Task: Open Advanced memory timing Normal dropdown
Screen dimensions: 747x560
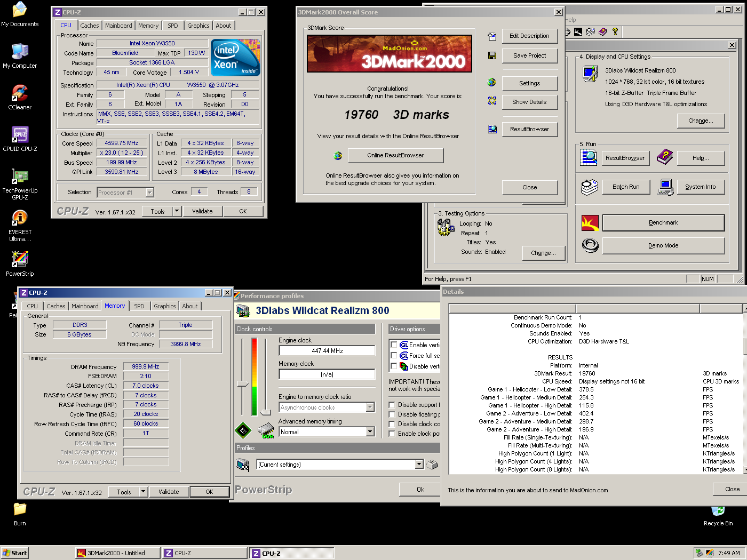Action: click(x=370, y=432)
